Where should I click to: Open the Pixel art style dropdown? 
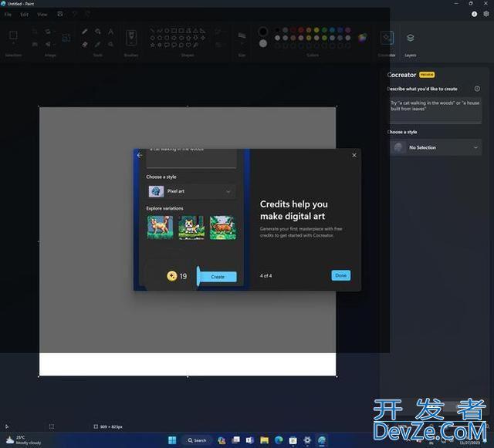(x=191, y=191)
